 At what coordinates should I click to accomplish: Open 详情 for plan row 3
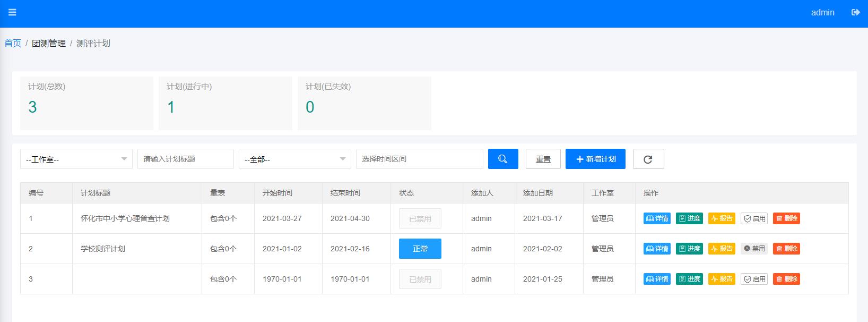point(657,279)
